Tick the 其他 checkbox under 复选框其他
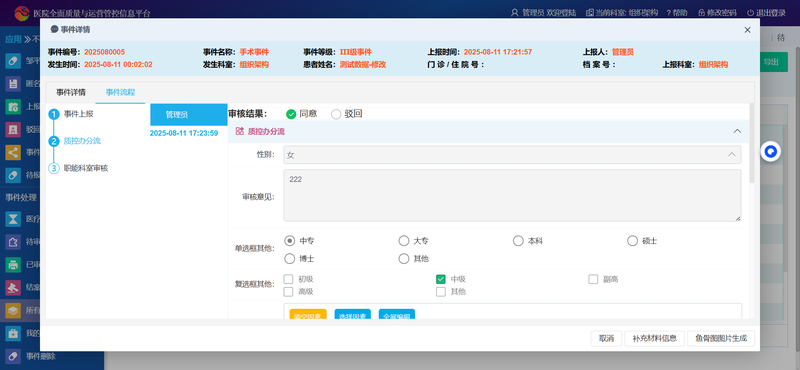The width and height of the screenshot is (800, 370). 441,292
